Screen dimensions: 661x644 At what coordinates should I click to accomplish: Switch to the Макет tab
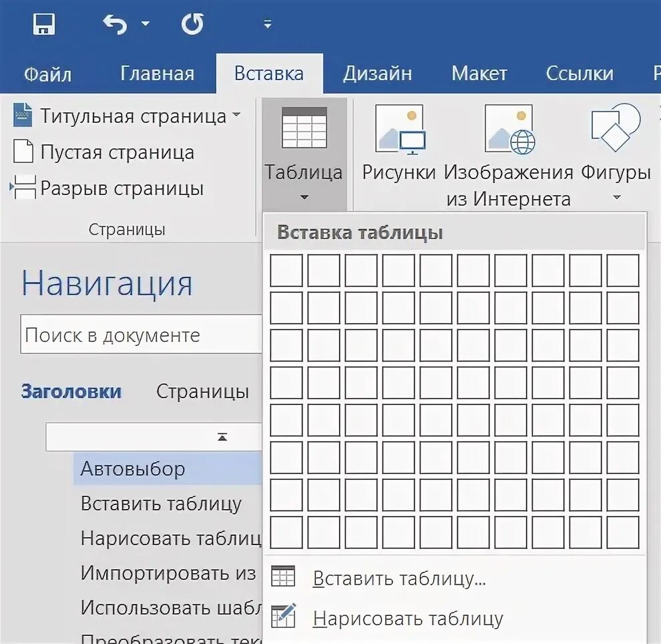pyautogui.click(x=479, y=73)
